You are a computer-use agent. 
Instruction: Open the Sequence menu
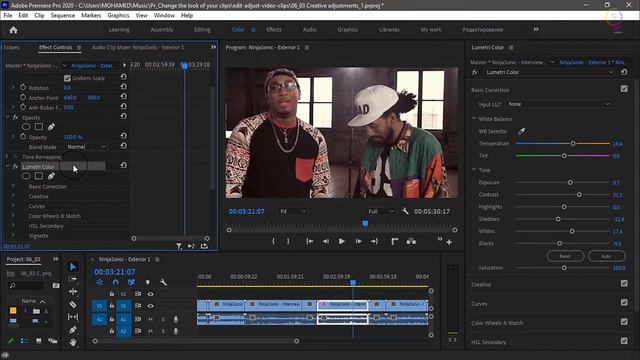(62, 16)
